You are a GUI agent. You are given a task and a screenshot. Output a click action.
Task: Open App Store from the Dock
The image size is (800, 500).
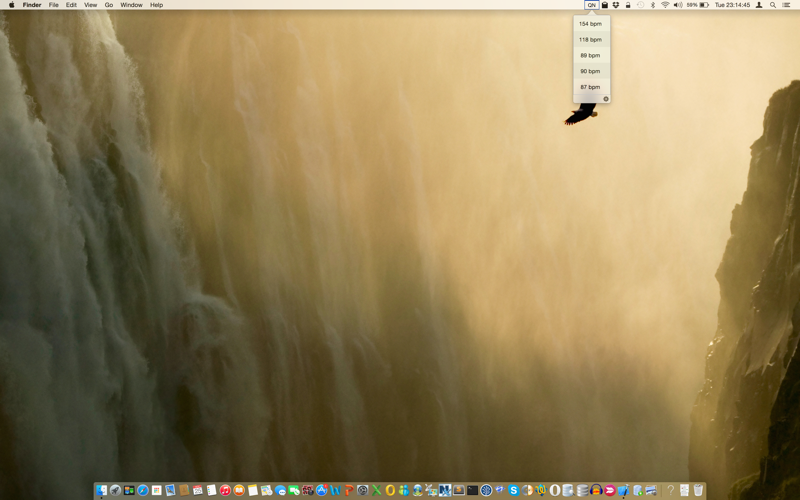tap(321, 490)
